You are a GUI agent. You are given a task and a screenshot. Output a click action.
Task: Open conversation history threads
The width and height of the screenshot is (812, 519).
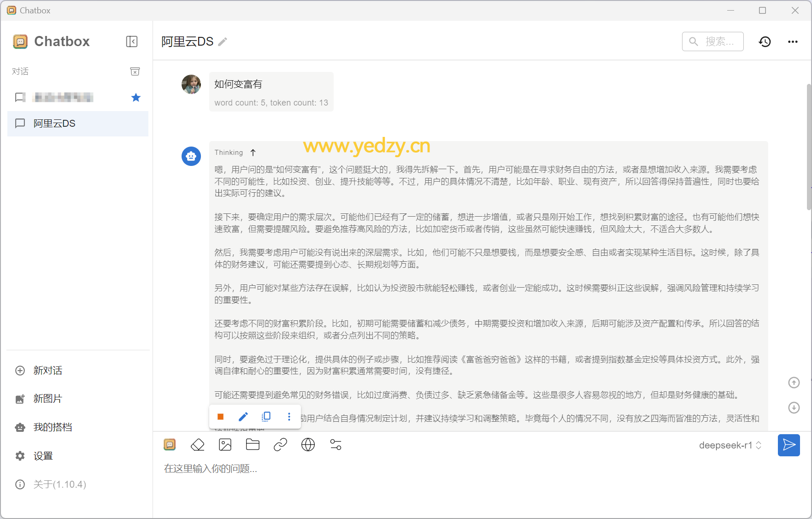[x=765, y=41]
